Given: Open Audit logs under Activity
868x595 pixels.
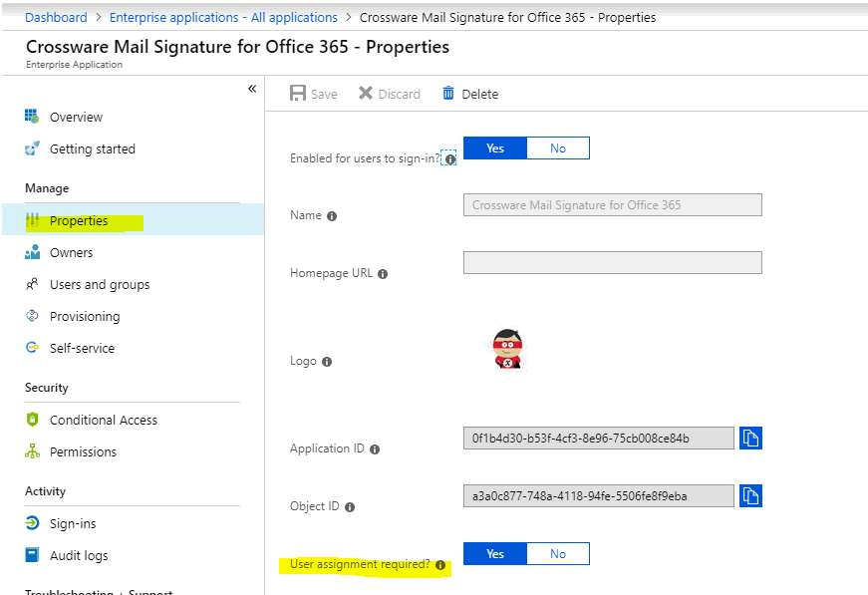Looking at the screenshot, I should [x=133, y=555].
